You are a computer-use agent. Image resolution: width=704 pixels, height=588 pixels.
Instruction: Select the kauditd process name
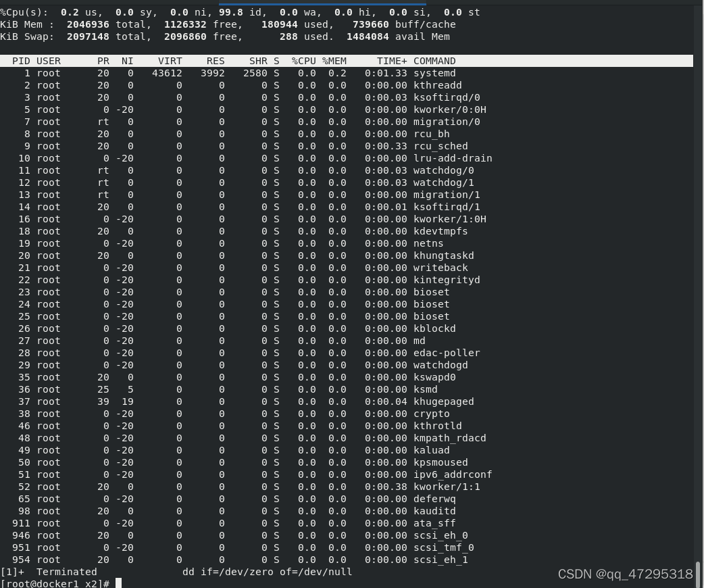434,511
